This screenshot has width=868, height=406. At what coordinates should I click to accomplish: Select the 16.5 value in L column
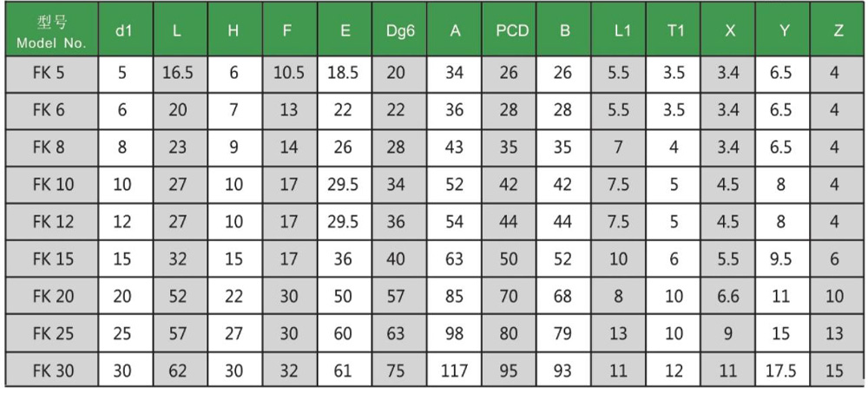(x=180, y=74)
